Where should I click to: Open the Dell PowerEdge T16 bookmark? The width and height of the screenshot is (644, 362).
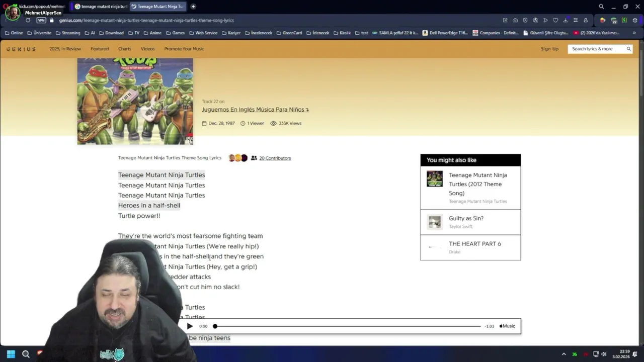[x=445, y=33]
